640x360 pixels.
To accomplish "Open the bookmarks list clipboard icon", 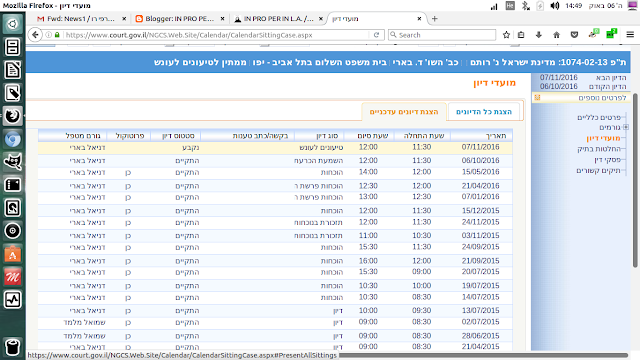I will point(521,35).
